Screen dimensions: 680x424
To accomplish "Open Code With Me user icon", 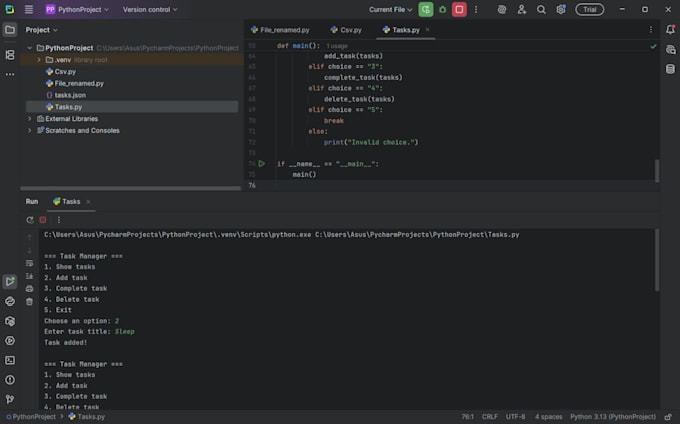I will (x=521, y=10).
